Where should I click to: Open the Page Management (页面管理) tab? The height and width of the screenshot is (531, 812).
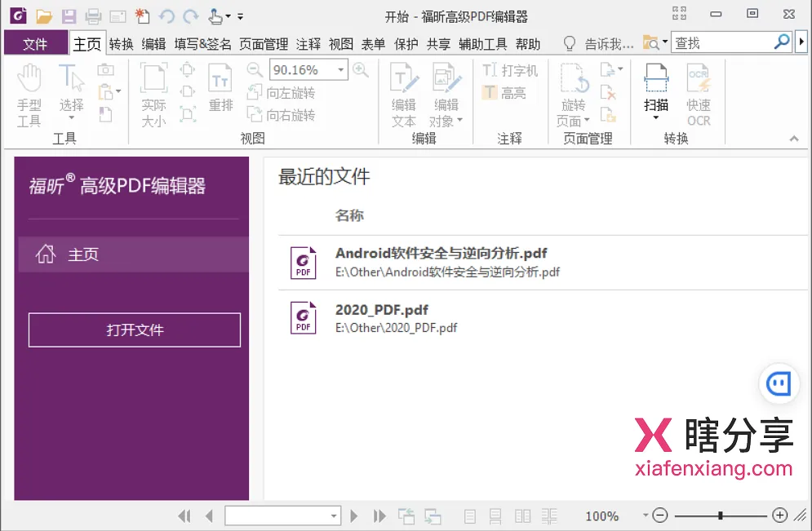click(x=264, y=44)
